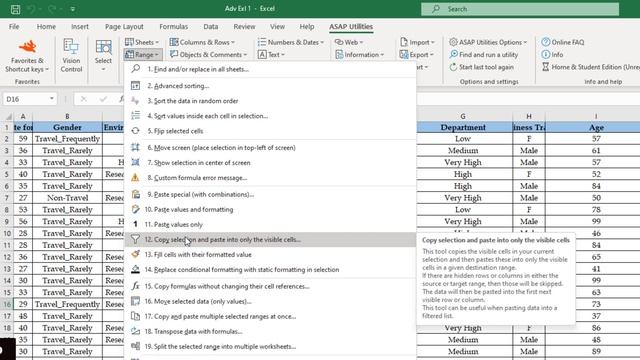Expand the Sheets dropdown
640x360 pixels.
[142, 42]
